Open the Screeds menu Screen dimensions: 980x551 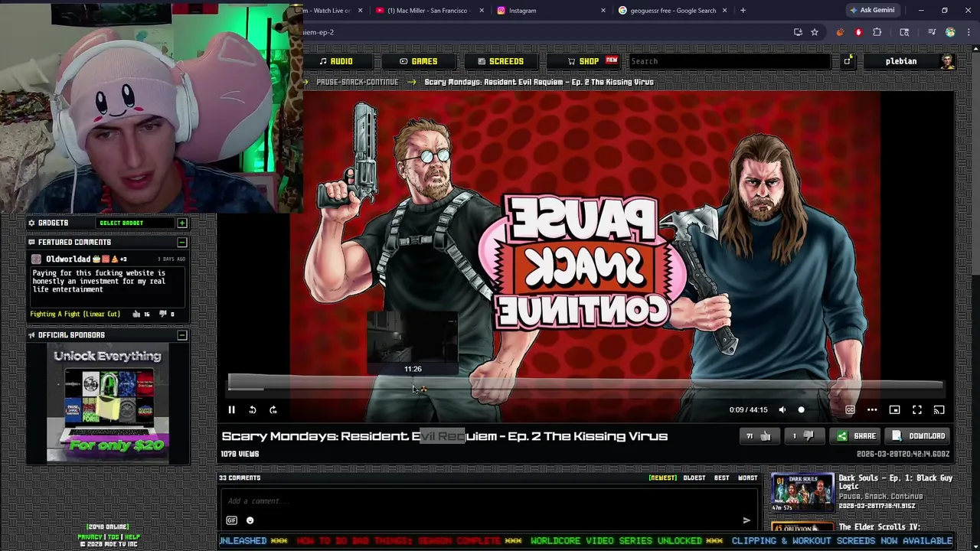point(501,61)
